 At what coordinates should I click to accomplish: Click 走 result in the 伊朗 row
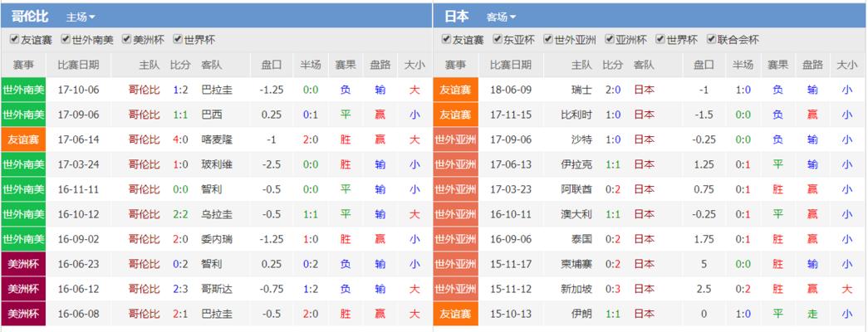point(812,314)
